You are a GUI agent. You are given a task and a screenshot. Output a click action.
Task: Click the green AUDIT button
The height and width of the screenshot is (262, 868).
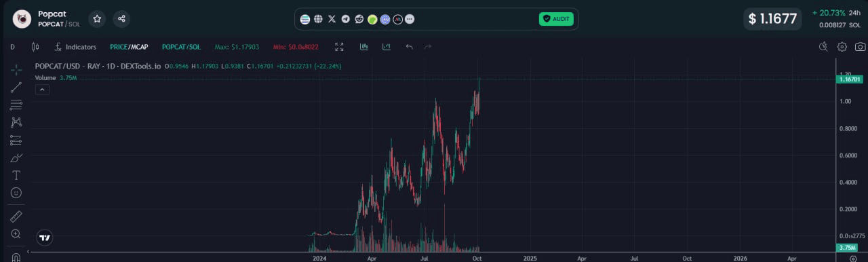pyautogui.click(x=556, y=19)
